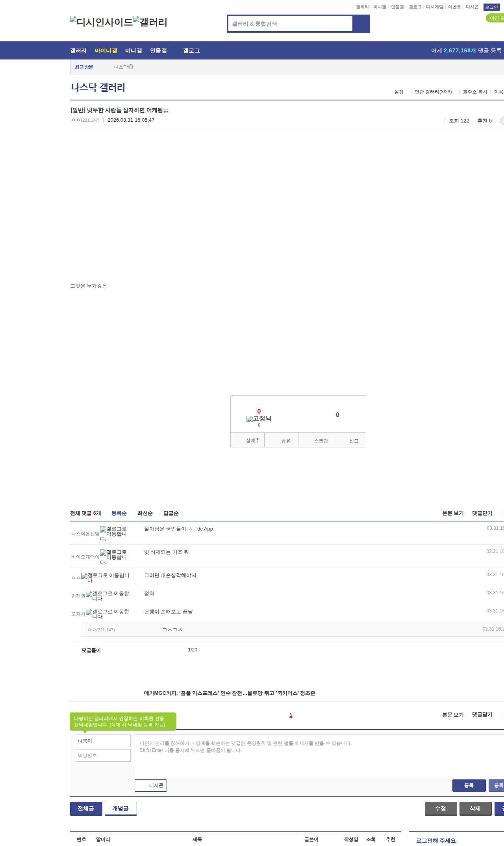The height and width of the screenshot is (846, 504).
Task: Sort comments by 최신순
Action: [145, 513]
